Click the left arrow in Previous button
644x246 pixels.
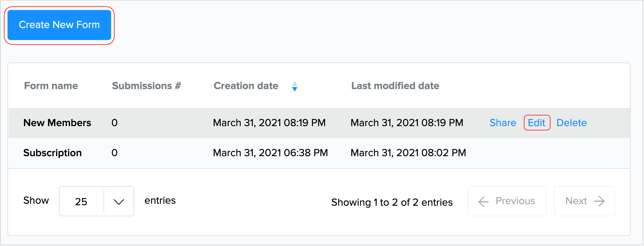[x=483, y=202]
